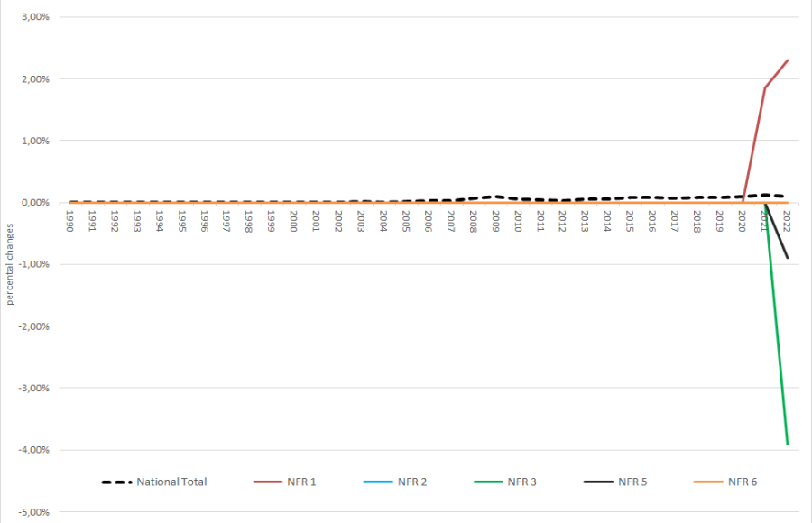
Task: Click the NFR 5 legend label
Action: click(x=632, y=482)
